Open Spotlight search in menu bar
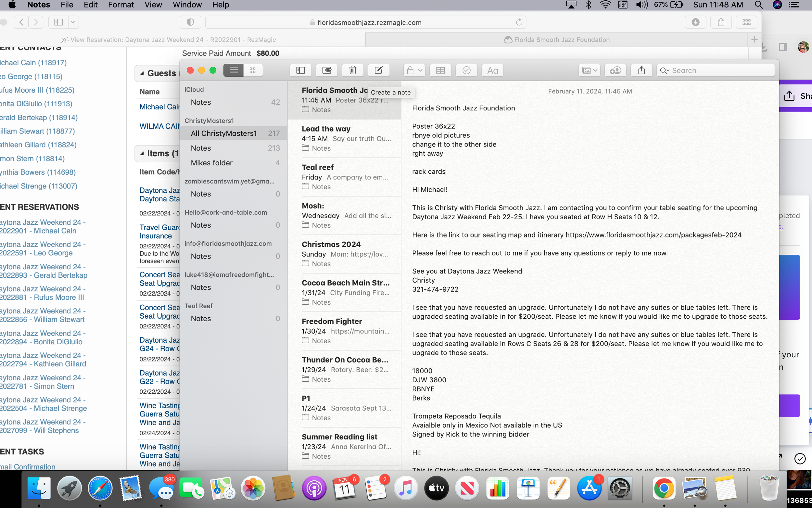The width and height of the screenshot is (812, 508). point(759,5)
